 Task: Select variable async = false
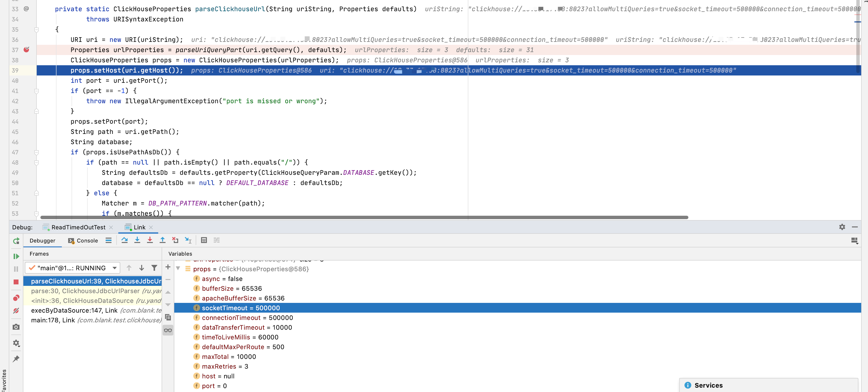click(x=517, y=279)
